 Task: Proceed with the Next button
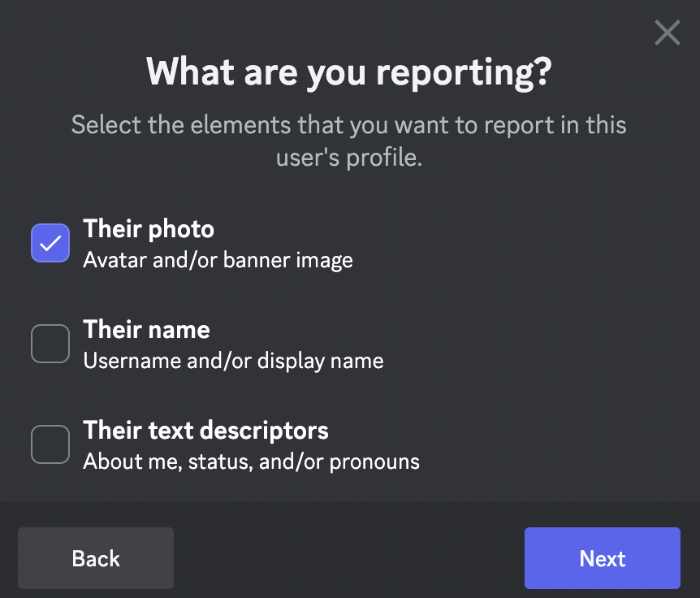(602, 558)
